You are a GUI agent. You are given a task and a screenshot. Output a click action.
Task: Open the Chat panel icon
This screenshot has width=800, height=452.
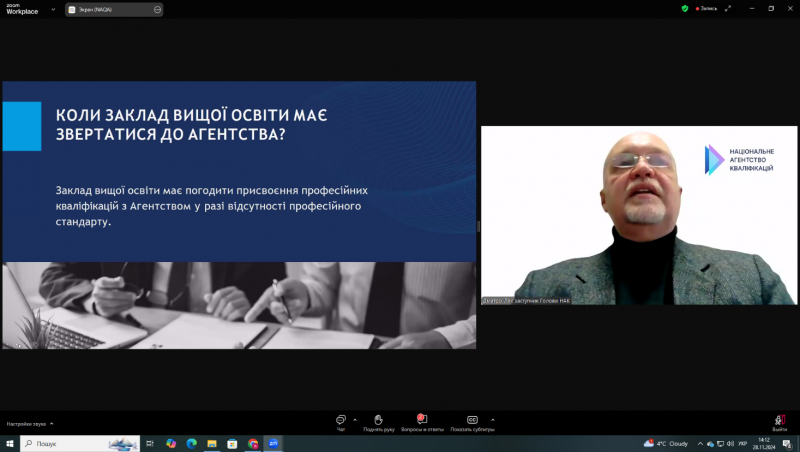click(x=341, y=419)
